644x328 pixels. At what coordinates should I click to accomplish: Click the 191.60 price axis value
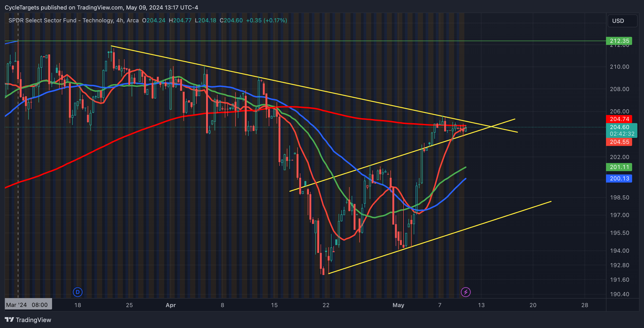(x=620, y=280)
